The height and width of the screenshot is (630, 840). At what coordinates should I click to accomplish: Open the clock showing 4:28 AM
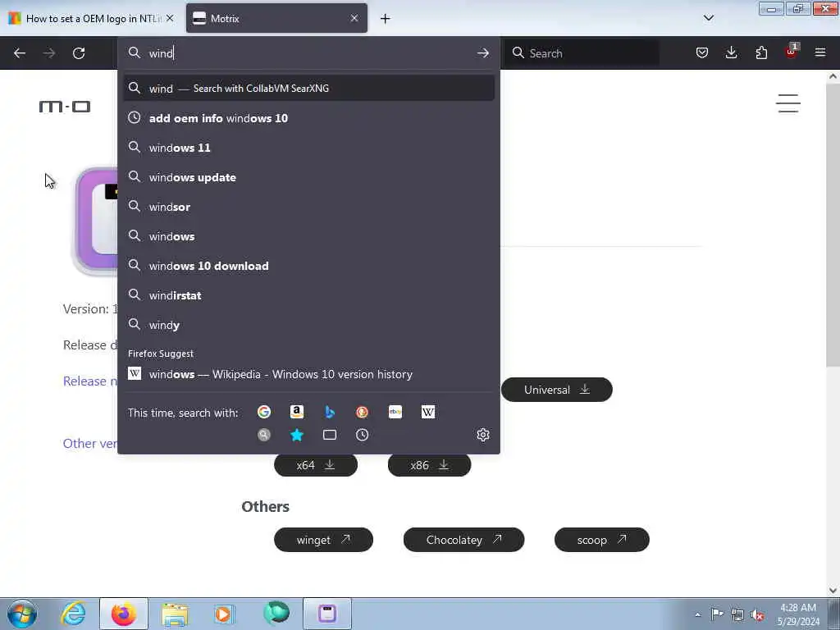[x=798, y=614]
